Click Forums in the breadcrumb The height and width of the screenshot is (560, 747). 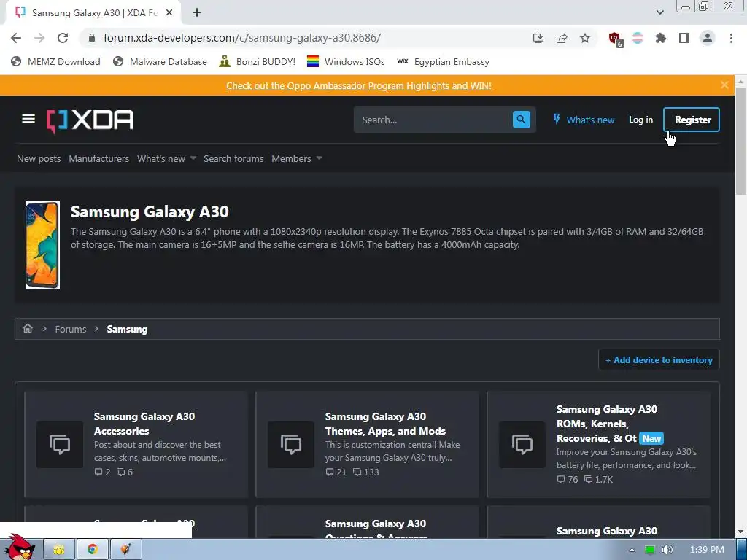click(71, 329)
